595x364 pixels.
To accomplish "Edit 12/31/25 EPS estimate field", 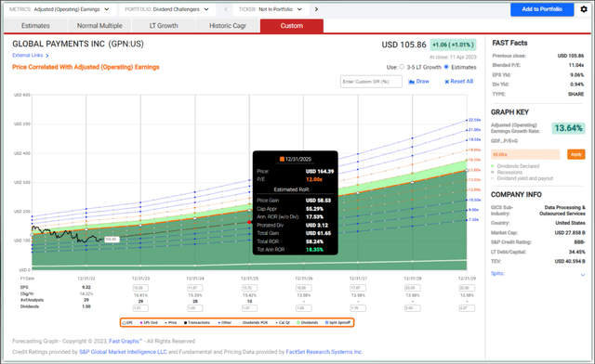I will point(249,288).
